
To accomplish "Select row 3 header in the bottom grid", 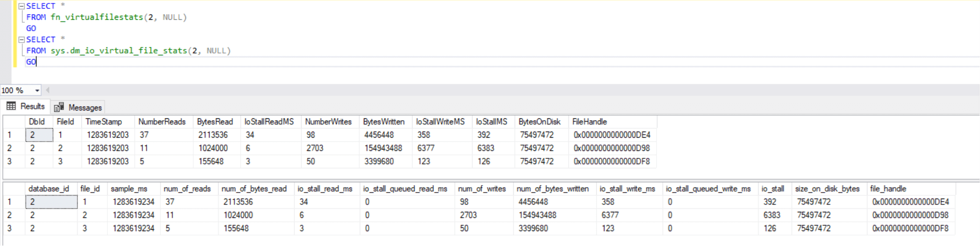I will [10, 228].
